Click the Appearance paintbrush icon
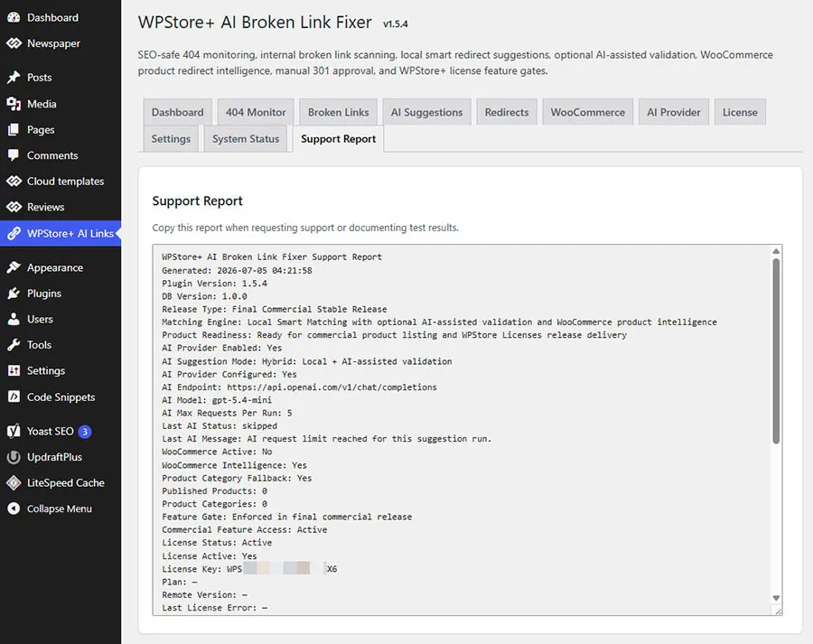This screenshot has width=813, height=644. pos(14,267)
